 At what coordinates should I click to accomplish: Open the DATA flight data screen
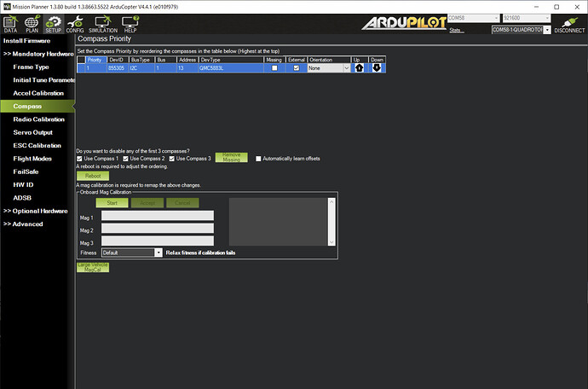[10, 25]
